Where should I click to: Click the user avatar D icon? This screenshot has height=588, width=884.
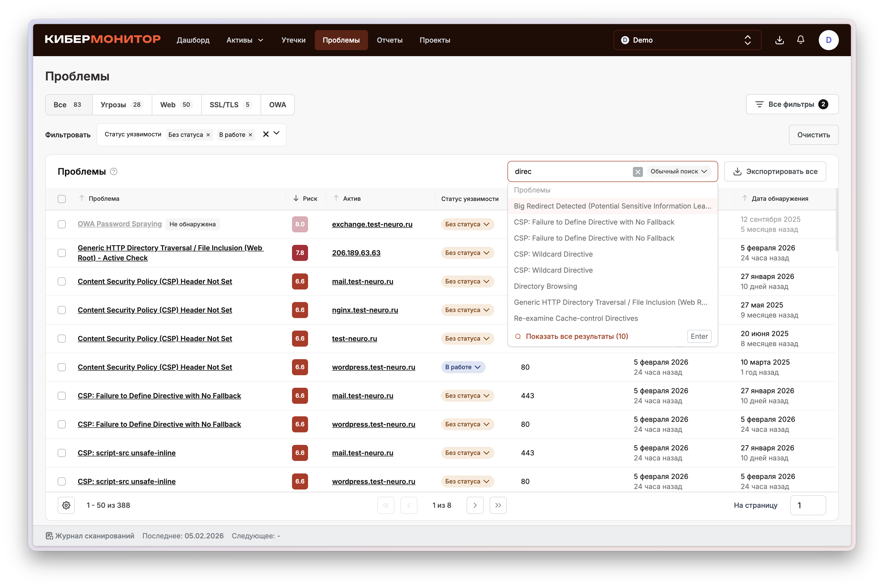point(829,40)
